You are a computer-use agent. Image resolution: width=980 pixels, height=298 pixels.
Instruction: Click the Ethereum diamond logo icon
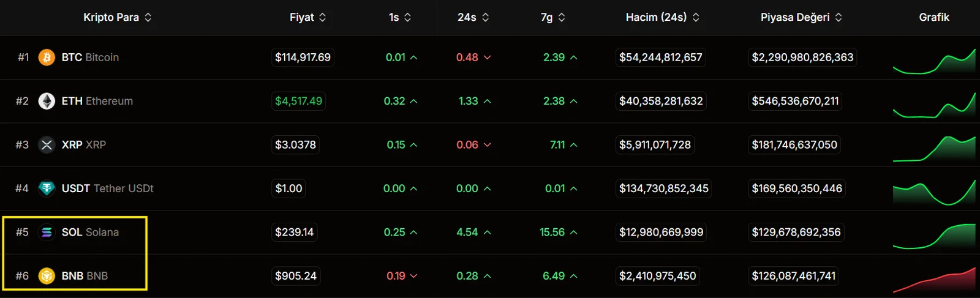47,101
